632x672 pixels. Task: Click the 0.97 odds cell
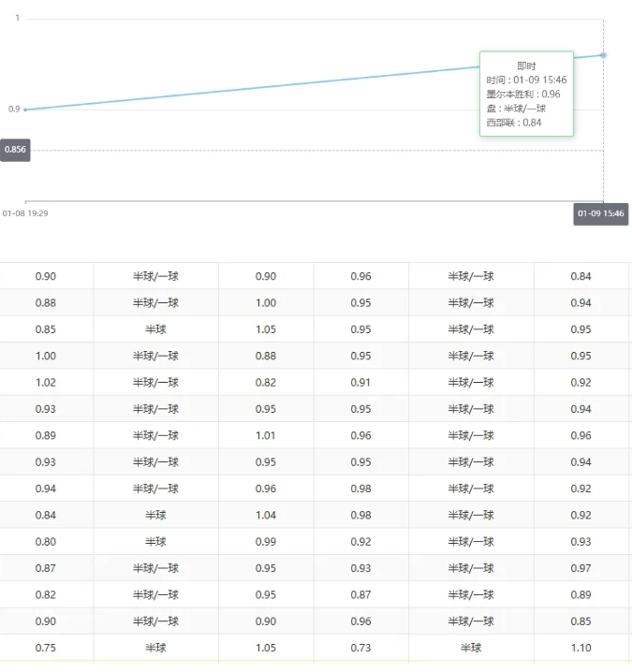point(581,568)
